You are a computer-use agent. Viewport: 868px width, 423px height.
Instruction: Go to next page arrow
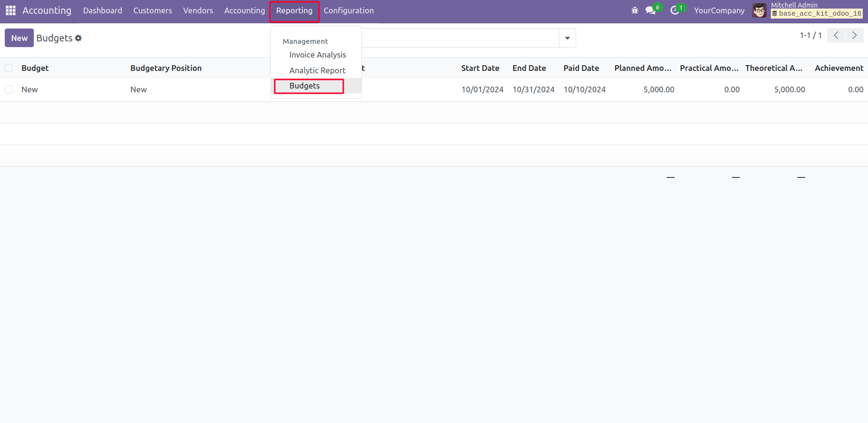(854, 36)
